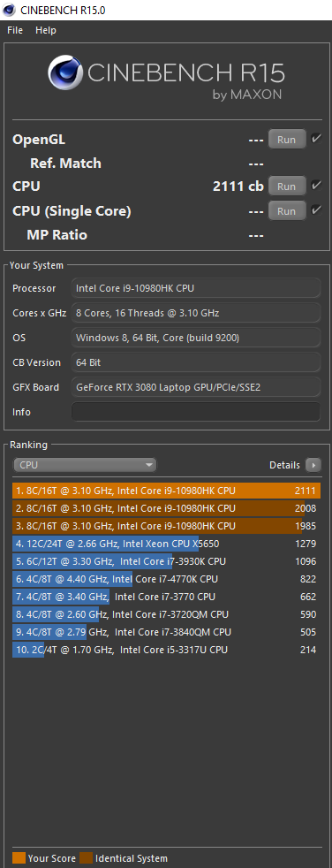Open the File menu
332x868 pixels.
point(15,30)
